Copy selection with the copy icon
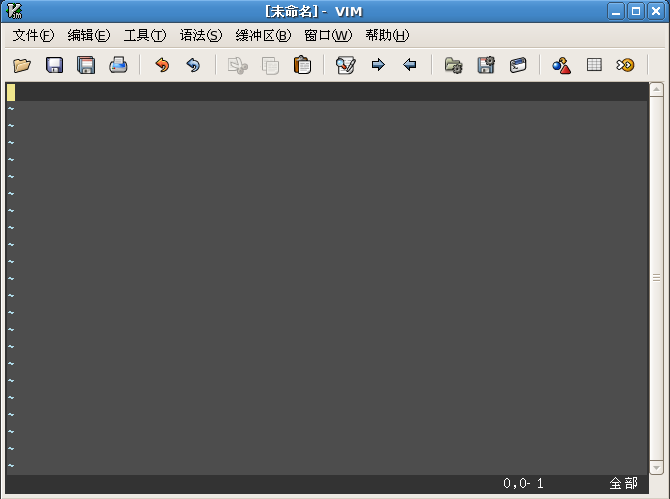This screenshot has width=670, height=499. pyautogui.click(x=270, y=65)
